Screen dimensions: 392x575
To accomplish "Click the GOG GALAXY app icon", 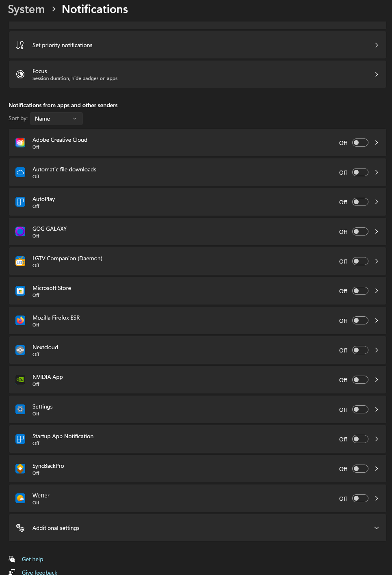I will click(x=20, y=231).
